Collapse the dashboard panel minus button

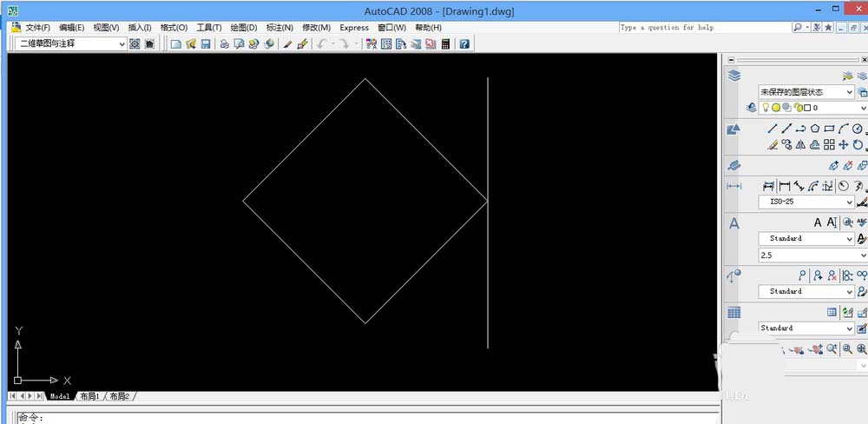click(x=732, y=61)
